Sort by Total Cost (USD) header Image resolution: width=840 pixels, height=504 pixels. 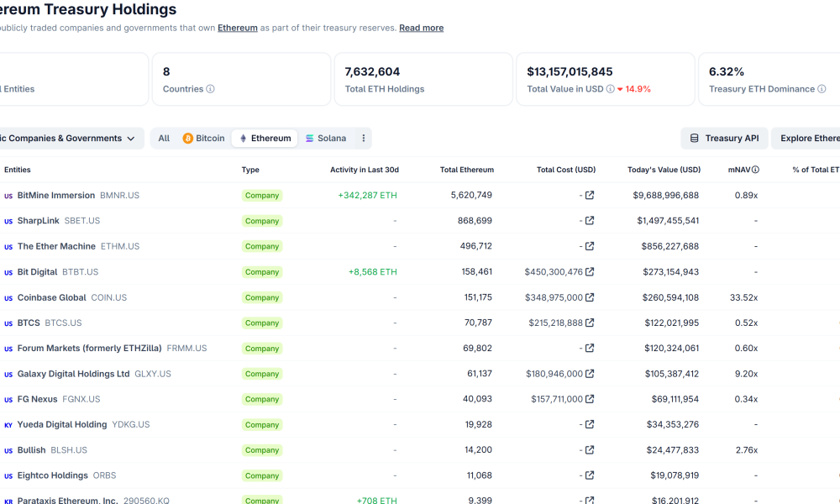(x=565, y=169)
